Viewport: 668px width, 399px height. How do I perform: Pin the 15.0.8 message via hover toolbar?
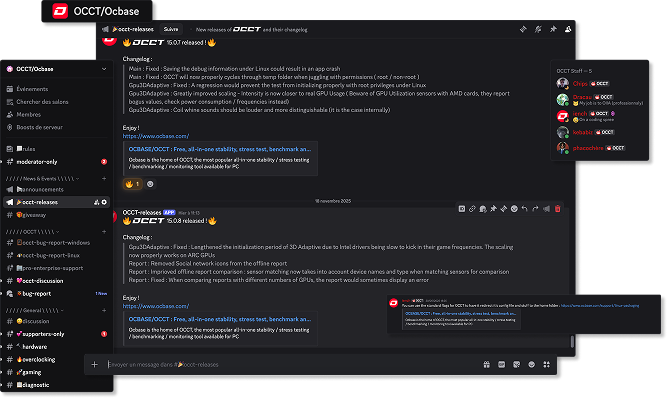click(493, 209)
